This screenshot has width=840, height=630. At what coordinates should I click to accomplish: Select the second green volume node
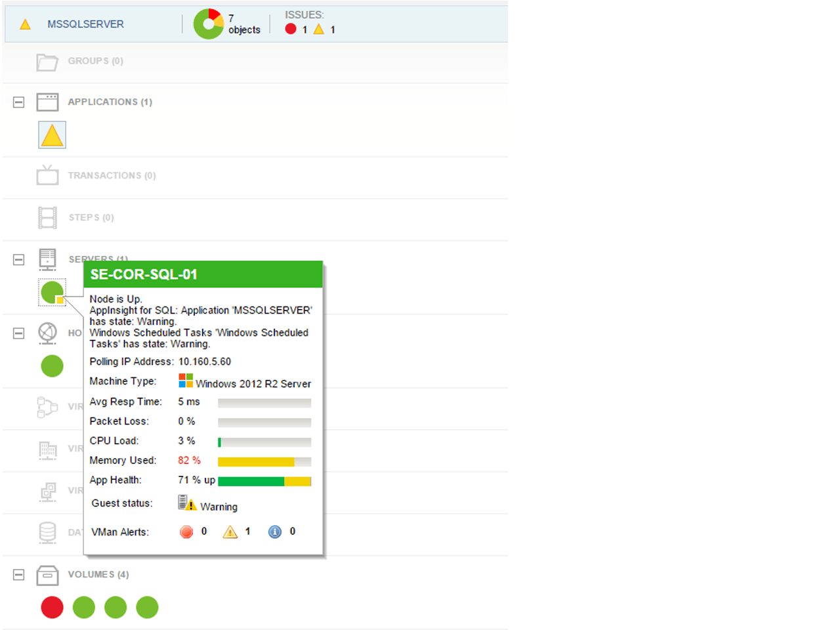click(115, 607)
